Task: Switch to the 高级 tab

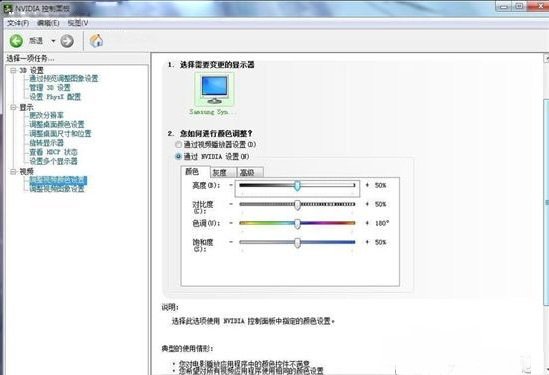Action: 250,173
